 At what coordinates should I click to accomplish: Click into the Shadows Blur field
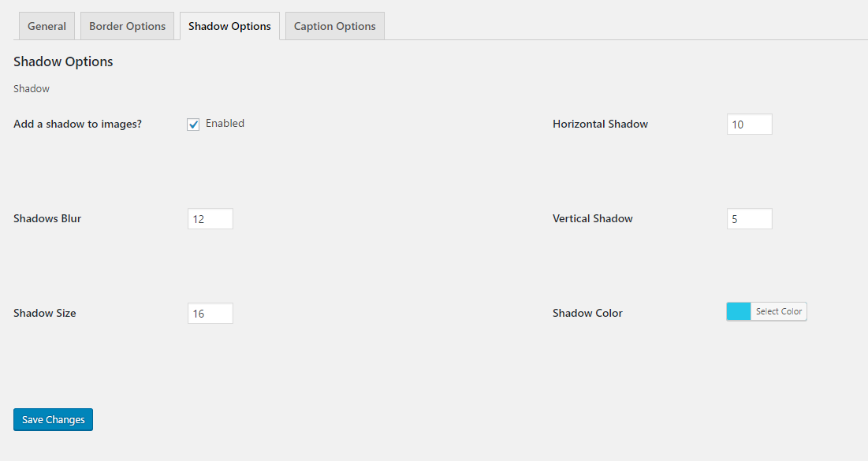pos(210,219)
